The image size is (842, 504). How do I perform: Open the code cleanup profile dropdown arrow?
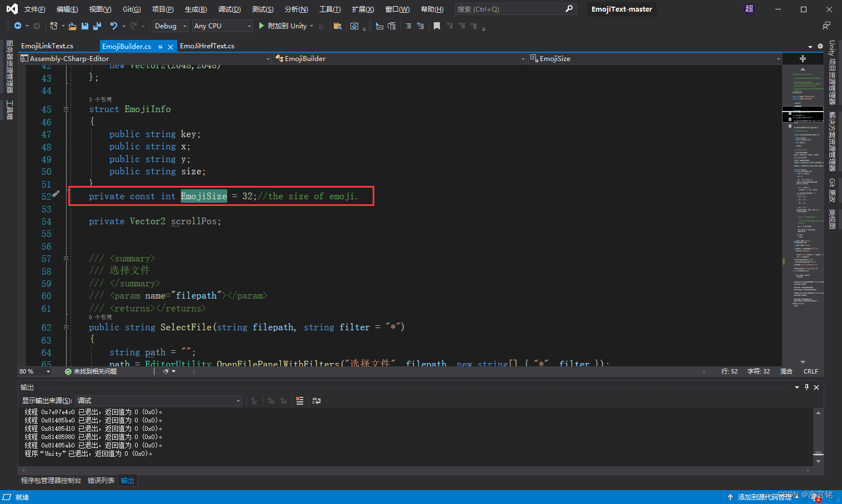pos(174,371)
